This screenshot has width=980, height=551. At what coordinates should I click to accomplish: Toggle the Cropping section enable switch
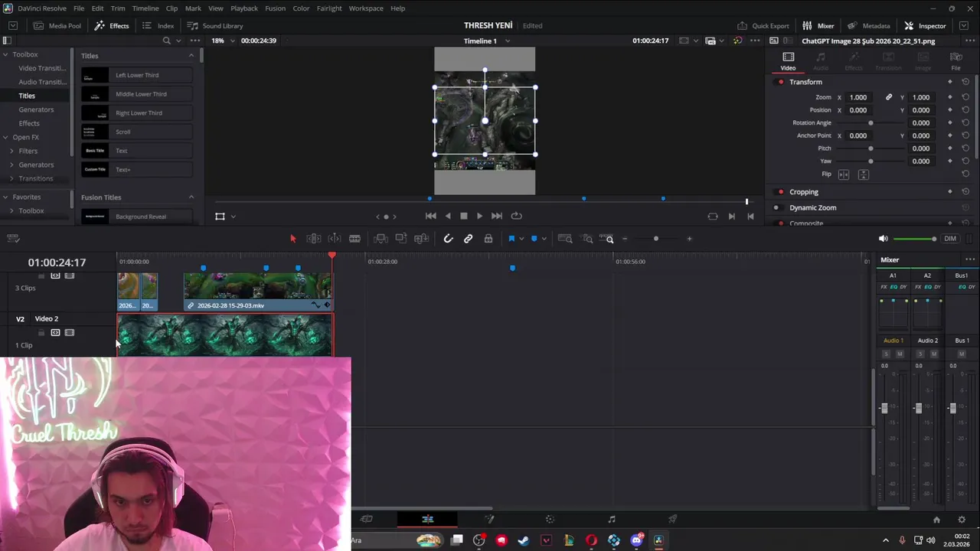coord(781,192)
